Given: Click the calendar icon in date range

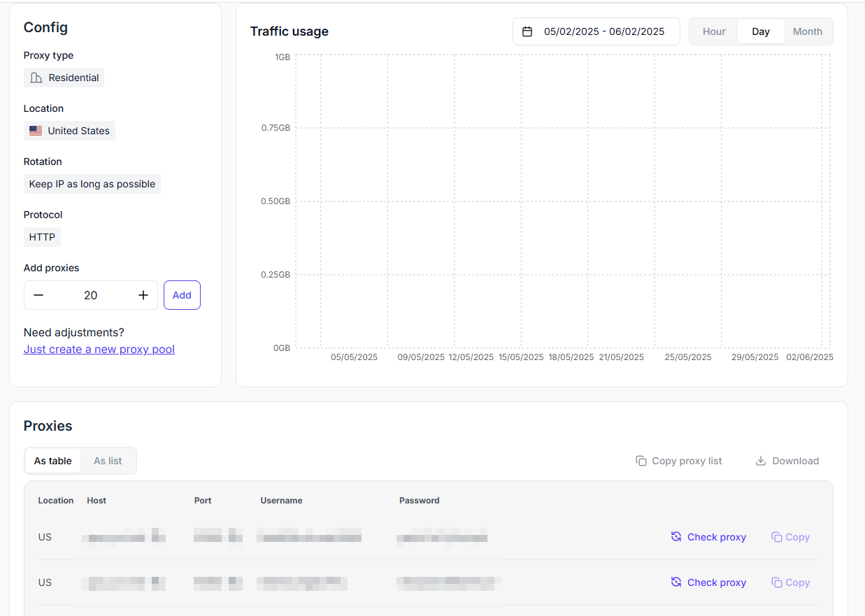Looking at the screenshot, I should click(528, 31).
